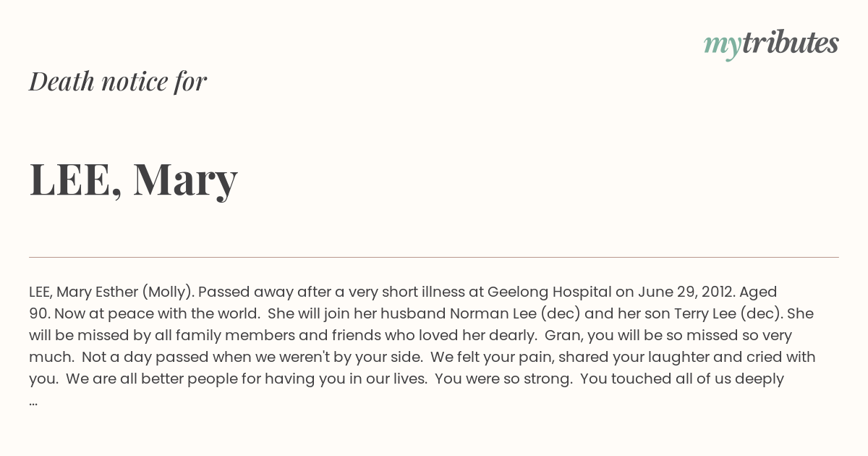Click the word "Gran" in the notice
The width and height of the screenshot is (868, 456).
[x=561, y=336]
